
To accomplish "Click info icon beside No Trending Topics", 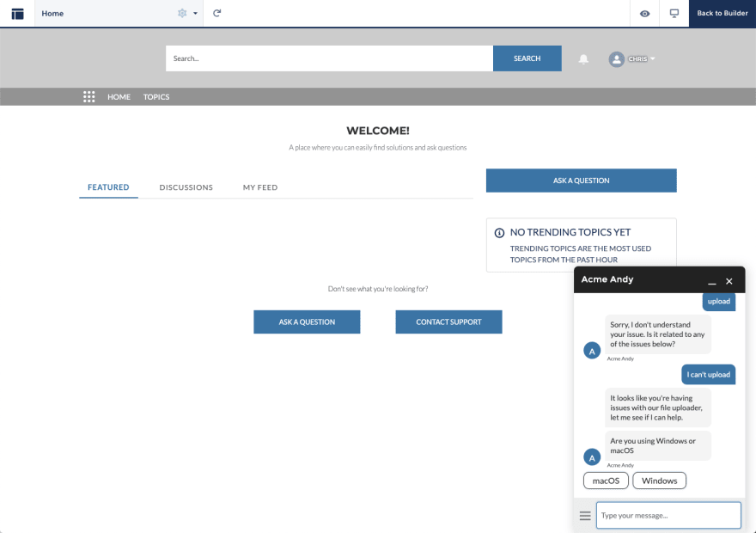I will coord(499,233).
